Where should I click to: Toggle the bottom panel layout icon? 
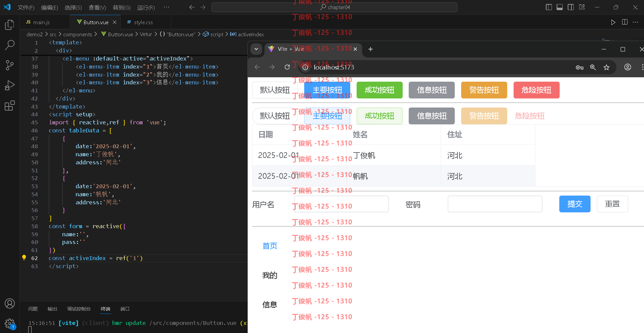tap(560, 7)
